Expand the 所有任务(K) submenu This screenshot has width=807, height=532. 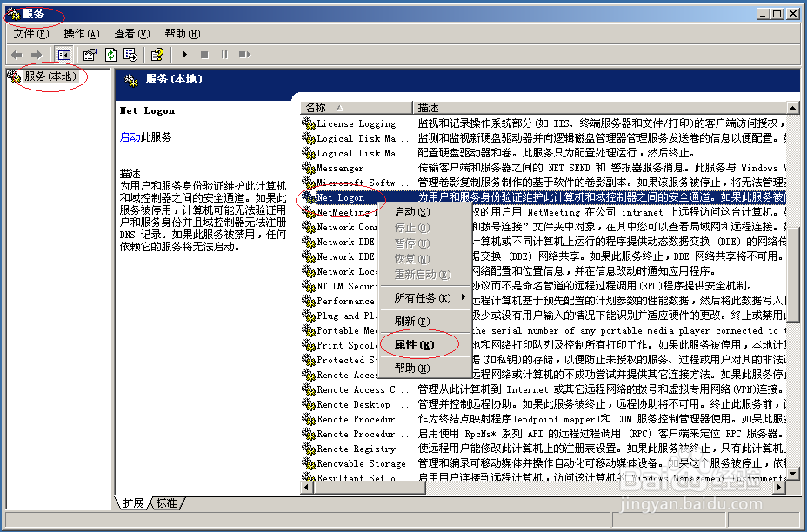[x=424, y=298]
